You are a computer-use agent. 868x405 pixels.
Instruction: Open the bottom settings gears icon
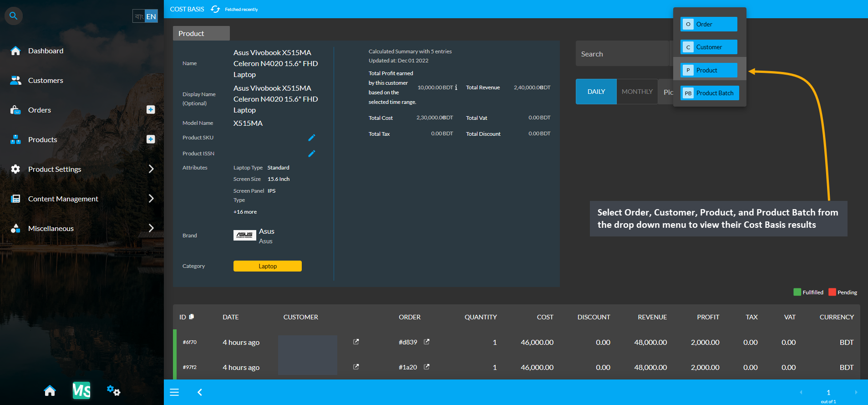click(x=113, y=390)
